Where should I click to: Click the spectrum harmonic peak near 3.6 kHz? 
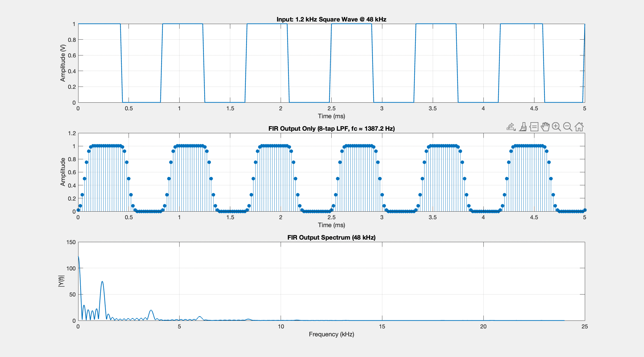click(151, 311)
